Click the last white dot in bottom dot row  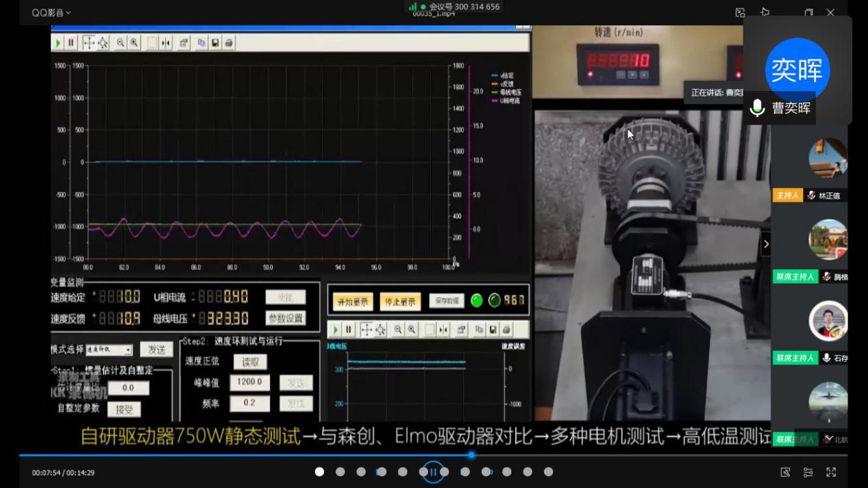coord(548,472)
